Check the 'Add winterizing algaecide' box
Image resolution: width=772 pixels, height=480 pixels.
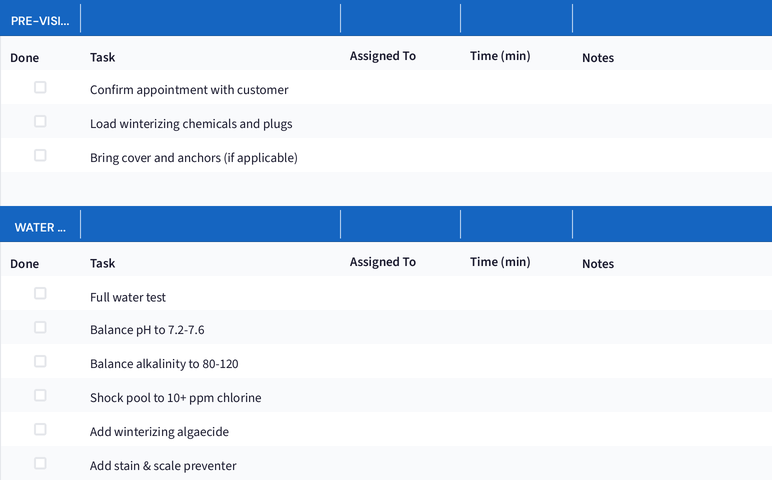pyautogui.click(x=40, y=430)
